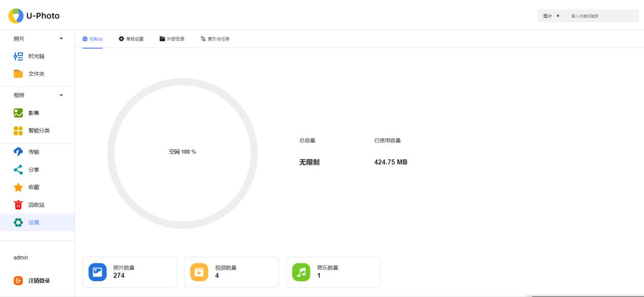
Task: Go to 影集 albums
Action: coord(34,113)
